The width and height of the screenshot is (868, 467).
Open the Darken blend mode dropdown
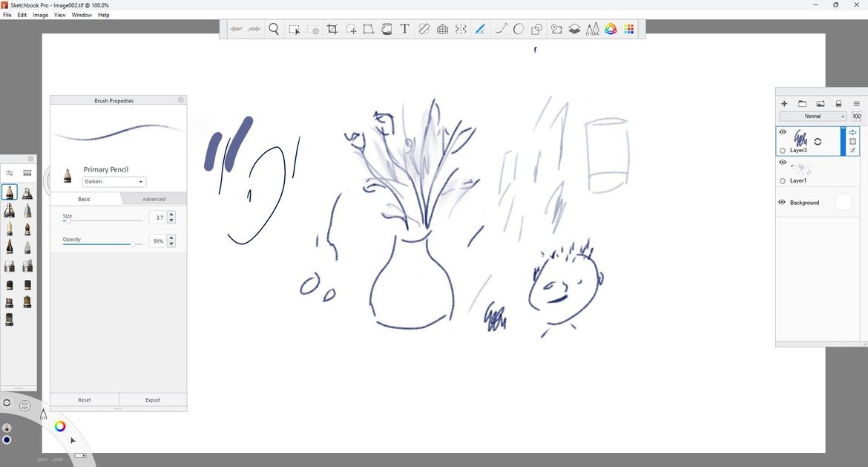tap(114, 181)
